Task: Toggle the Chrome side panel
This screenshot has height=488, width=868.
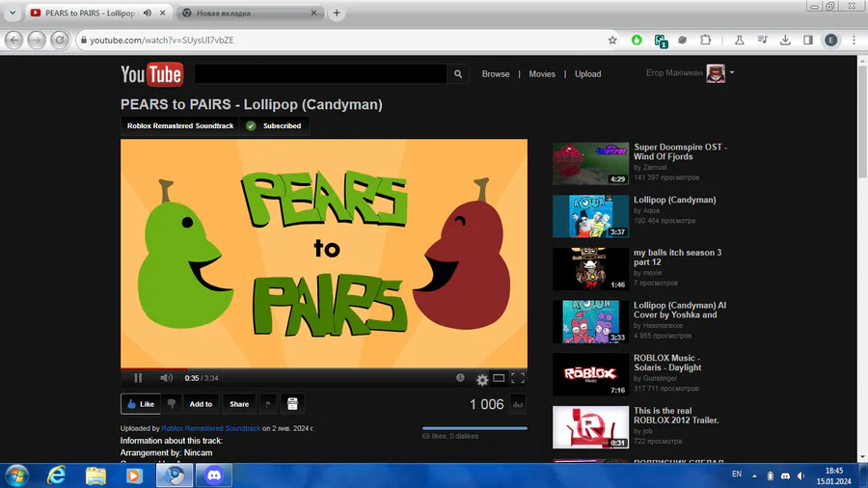Action: 807,40
